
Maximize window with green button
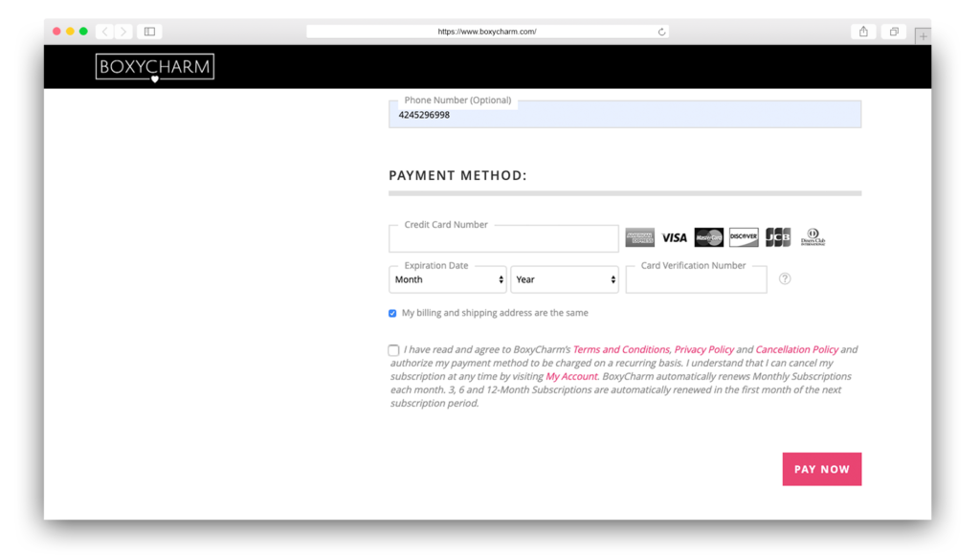pyautogui.click(x=84, y=32)
